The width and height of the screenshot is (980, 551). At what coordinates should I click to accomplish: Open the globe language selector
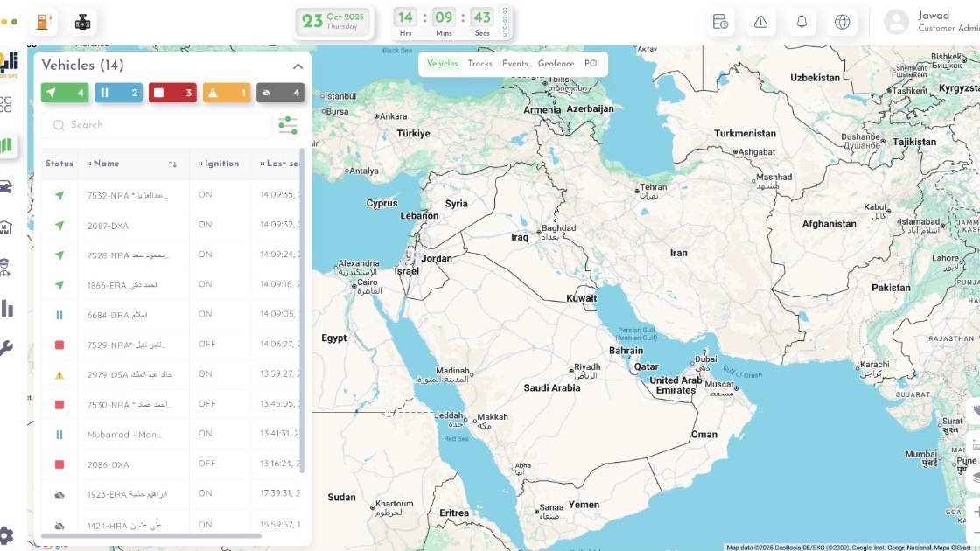[x=842, y=22]
